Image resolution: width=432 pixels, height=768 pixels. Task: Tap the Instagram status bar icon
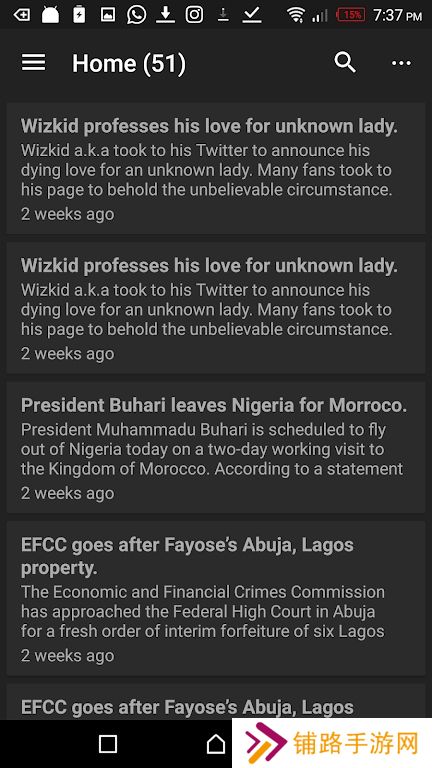(x=194, y=15)
